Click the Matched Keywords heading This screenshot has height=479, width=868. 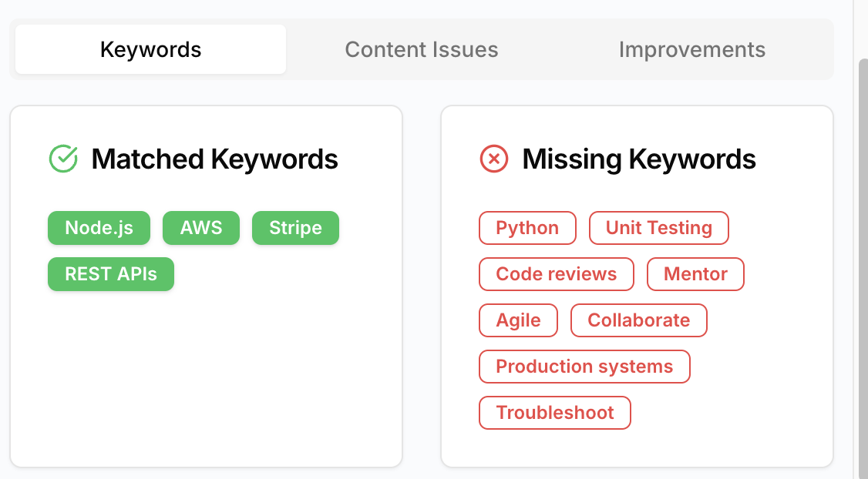(x=214, y=159)
